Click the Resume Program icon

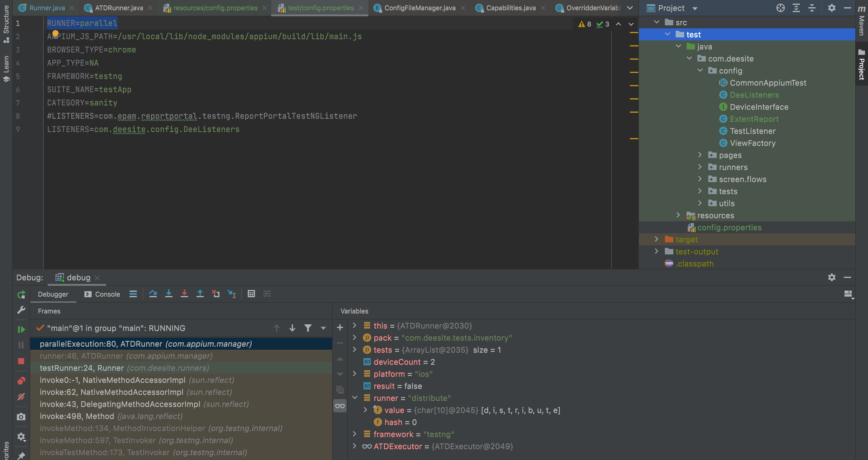(21, 329)
